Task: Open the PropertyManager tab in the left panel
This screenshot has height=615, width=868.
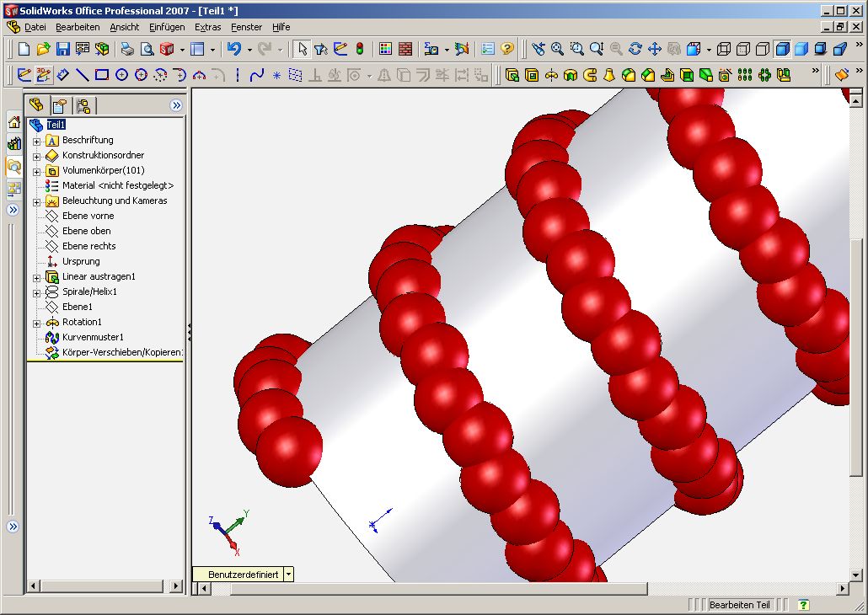Action: [x=59, y=105]
